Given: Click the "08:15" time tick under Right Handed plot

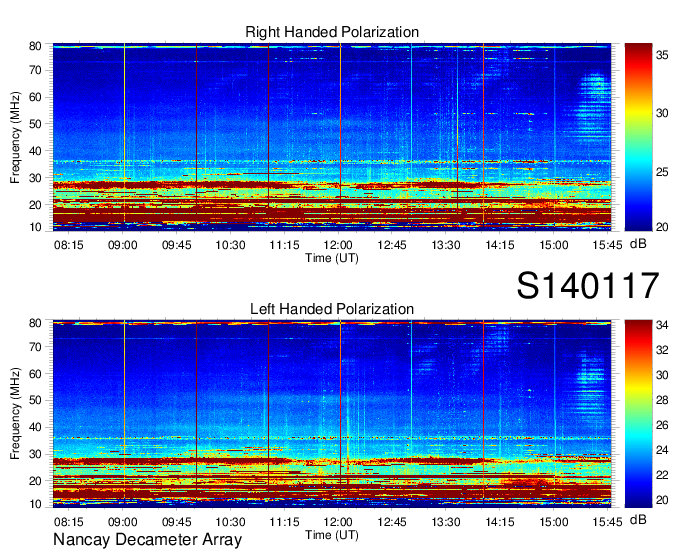Looking at the screenshot, I should pyautogui.click(x=69, y=245).
